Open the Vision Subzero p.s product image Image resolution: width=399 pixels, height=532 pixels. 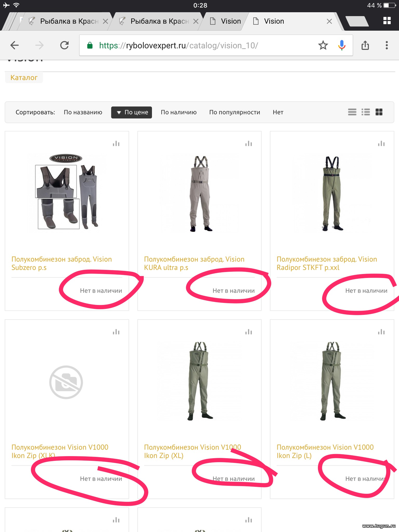point(67,192)
